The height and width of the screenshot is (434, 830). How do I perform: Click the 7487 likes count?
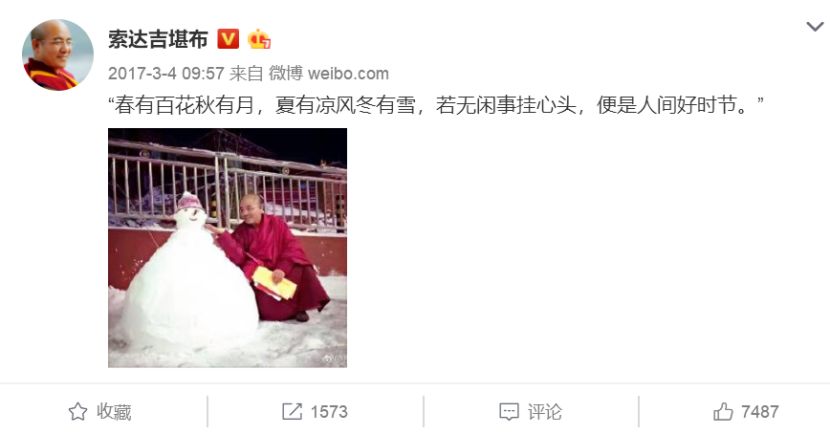760,411
